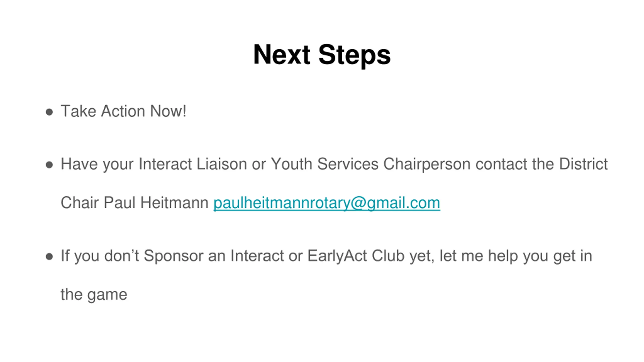Click the bullet before Take Action Now!

(49, 112)
